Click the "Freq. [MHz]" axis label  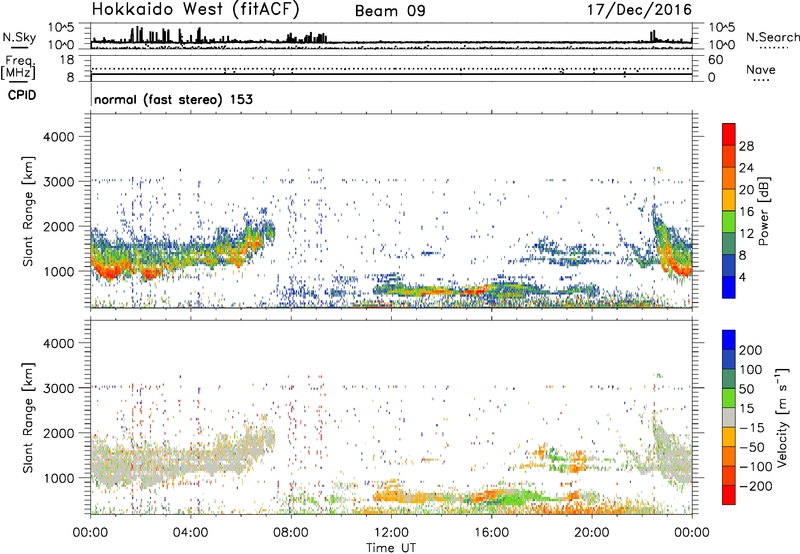click(x=18, y=67)
